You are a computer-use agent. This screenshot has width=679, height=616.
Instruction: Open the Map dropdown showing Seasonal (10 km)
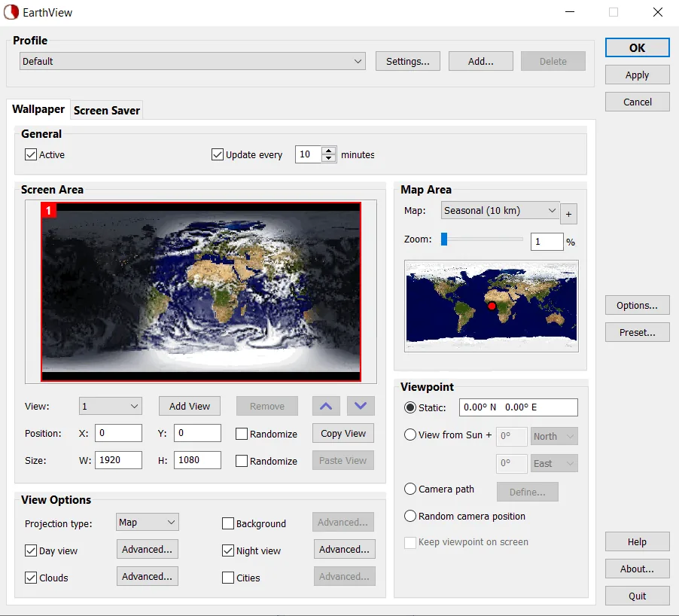point(500,211)
